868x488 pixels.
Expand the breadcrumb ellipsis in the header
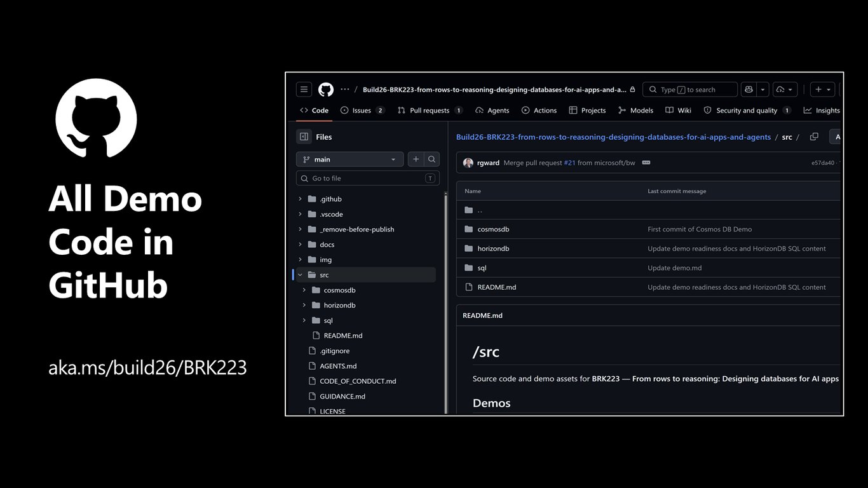pyautogui.click(x=344, y=90)
